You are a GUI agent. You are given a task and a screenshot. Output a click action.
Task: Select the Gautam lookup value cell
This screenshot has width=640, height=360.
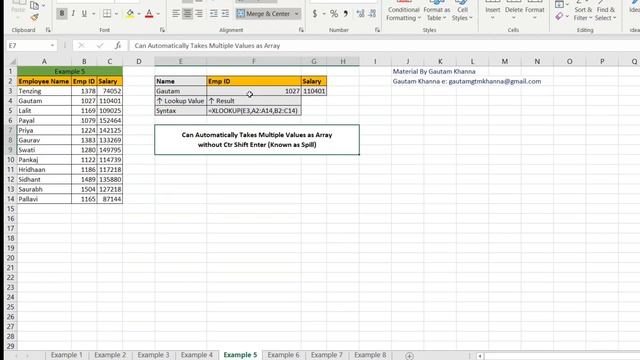click(x=180, y=91)
